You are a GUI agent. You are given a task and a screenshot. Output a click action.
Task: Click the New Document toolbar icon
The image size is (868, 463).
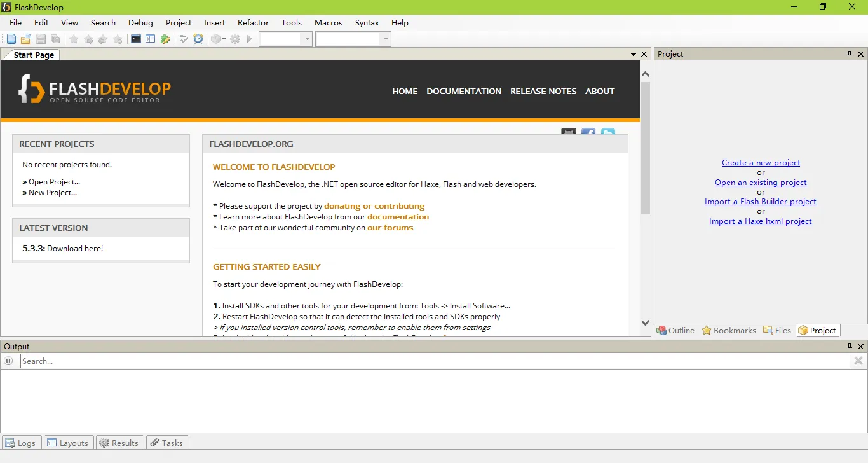11,39
